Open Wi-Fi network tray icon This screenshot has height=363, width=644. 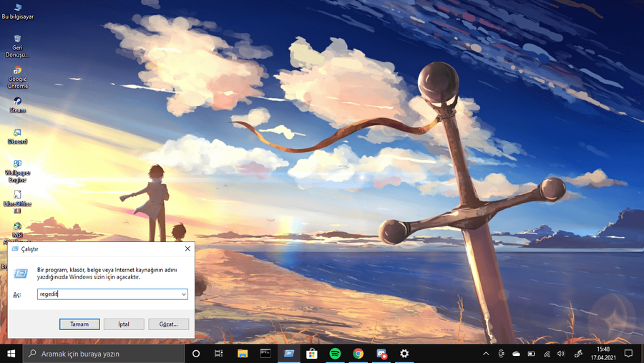pyautogui.click(x=547, y=354)
